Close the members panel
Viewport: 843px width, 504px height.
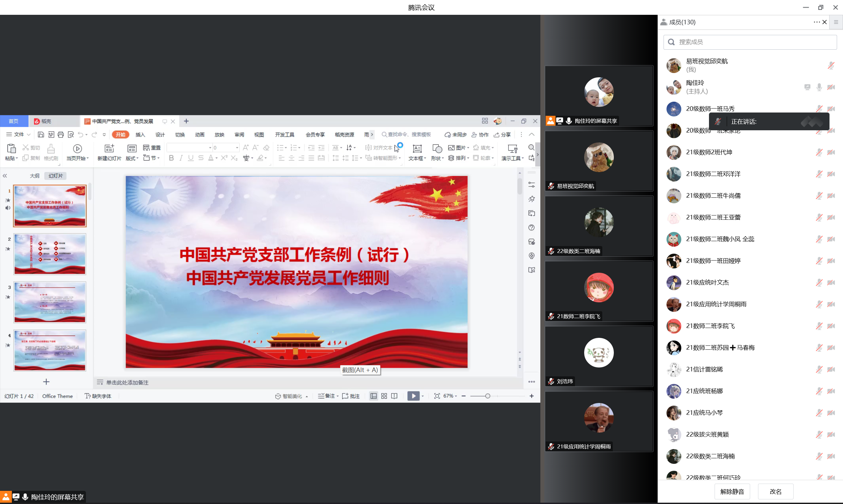(825, 22)
